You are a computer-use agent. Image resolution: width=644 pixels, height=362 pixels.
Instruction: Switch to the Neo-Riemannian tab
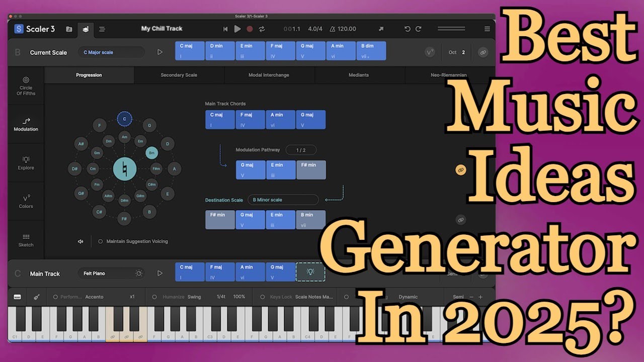coord(449,75)
